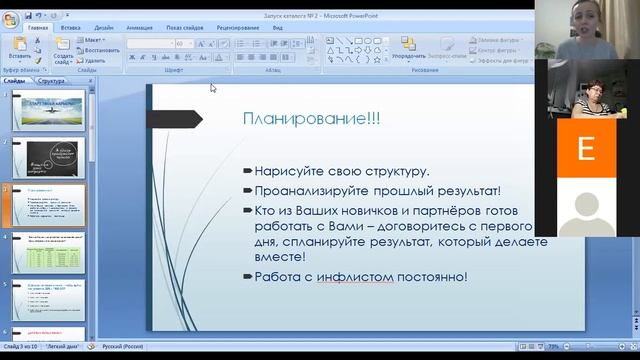Select the five-point star shape
Viewport: 640px width, 360px height.
(377, 60)
